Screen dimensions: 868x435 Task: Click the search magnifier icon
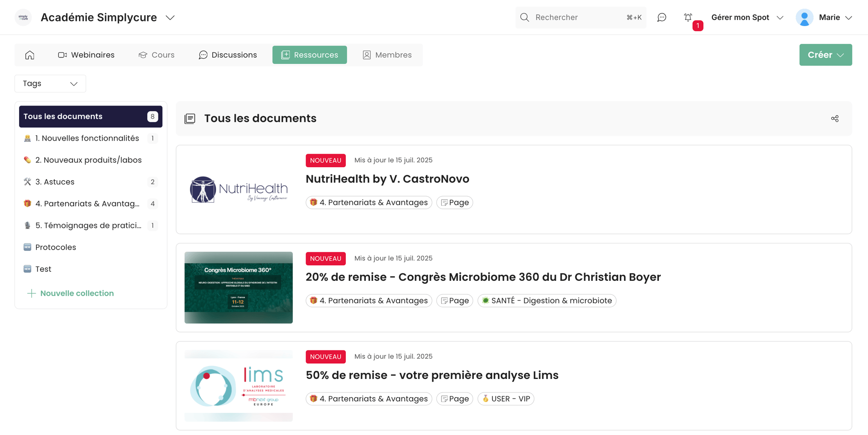[525, 17]
